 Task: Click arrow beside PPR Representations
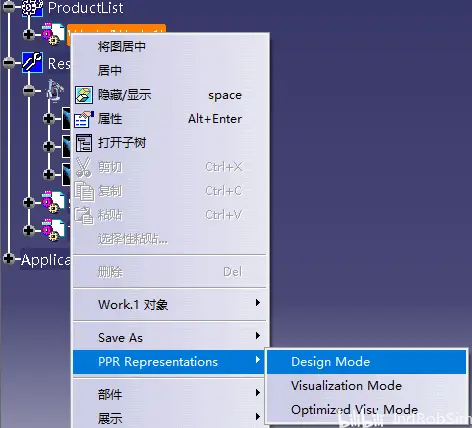click(x=258, y=360)
